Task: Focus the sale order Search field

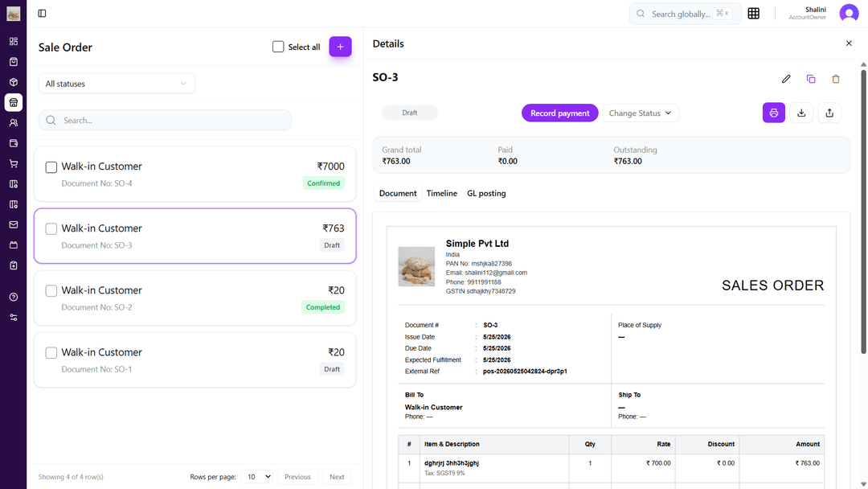Action: click(165, 120)
